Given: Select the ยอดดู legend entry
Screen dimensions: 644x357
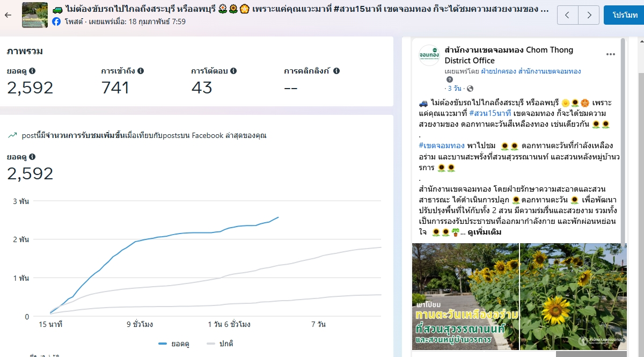Looking at the screenshot, I should click(x=174, y=344).
